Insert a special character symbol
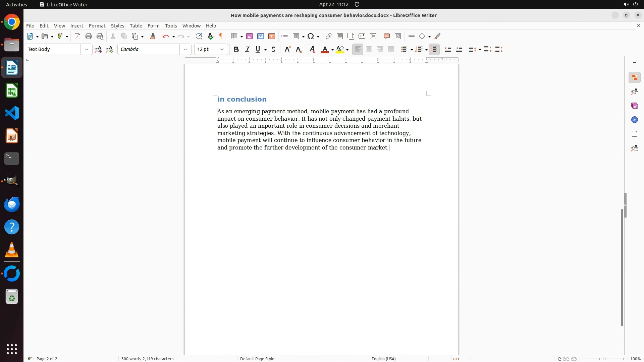The height and width of the screenshot is (362, 644). [311, 36]
